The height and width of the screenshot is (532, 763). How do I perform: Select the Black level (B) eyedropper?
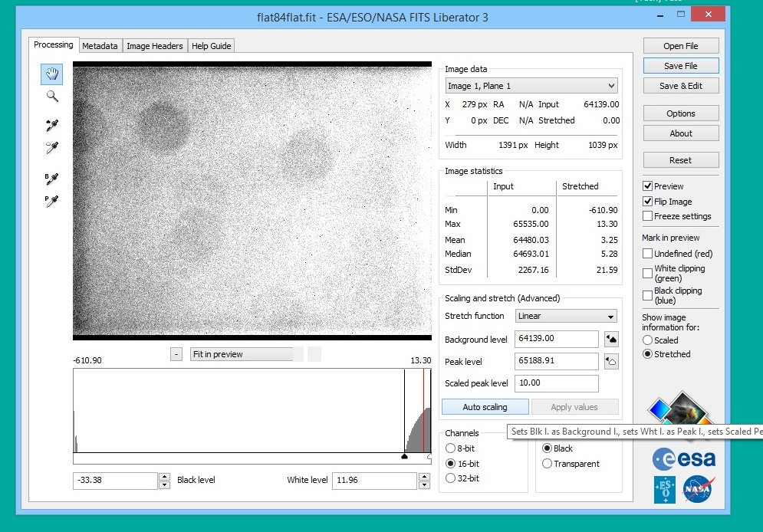52,179
